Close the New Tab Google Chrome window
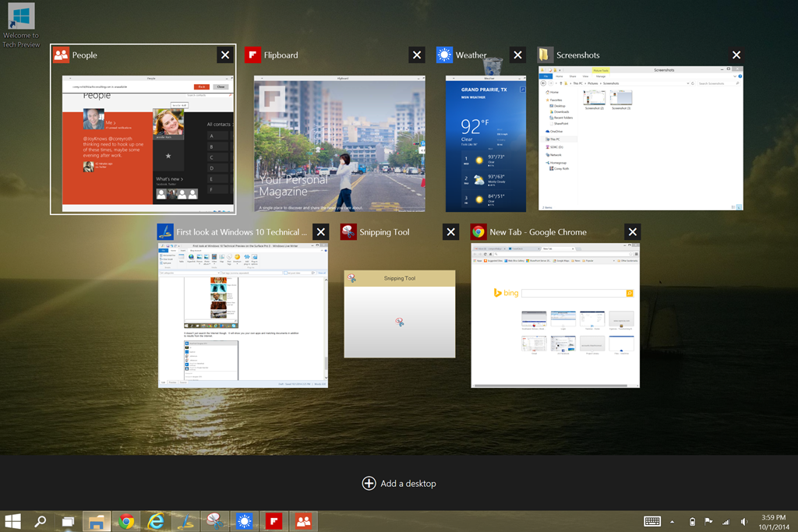This screenshot has height=532, width=798. (x=632, y=232)
